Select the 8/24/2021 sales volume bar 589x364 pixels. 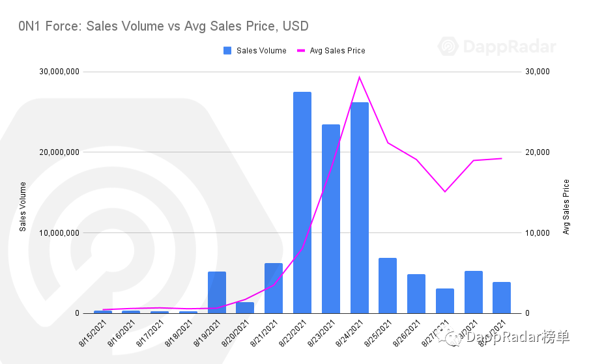[x=359, y=208]
